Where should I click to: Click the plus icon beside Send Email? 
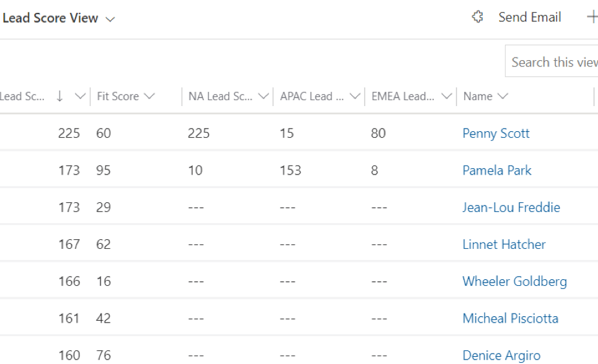tap(592, 17)
